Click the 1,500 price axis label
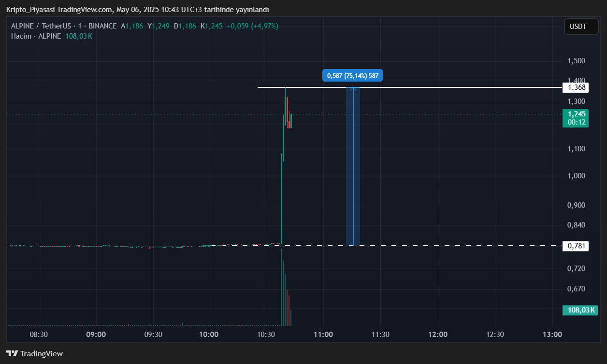This screenshot has width=607, height=364. (x=576, y=61)
